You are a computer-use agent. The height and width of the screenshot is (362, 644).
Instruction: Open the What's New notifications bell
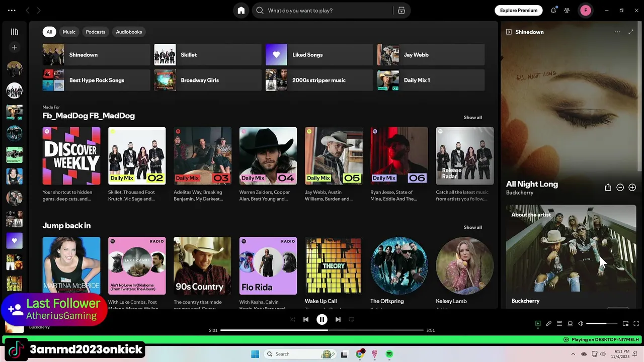tap(553, 11)
